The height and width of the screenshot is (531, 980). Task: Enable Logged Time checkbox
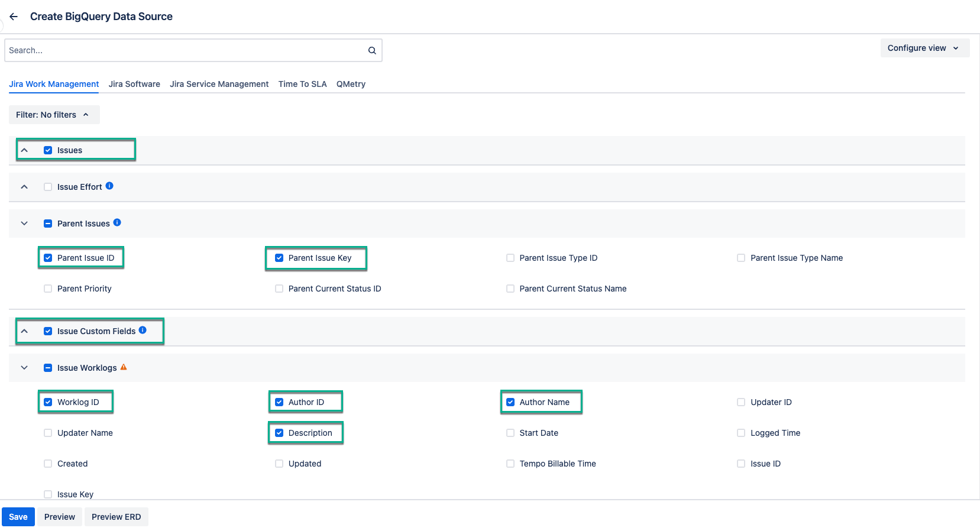coord(741,433)
